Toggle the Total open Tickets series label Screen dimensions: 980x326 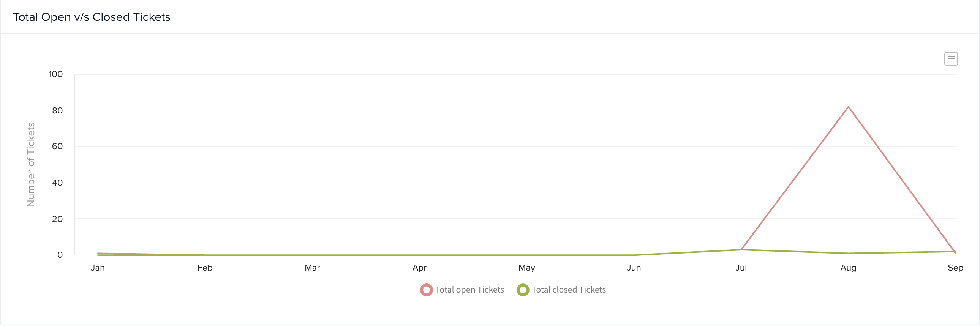469,290
